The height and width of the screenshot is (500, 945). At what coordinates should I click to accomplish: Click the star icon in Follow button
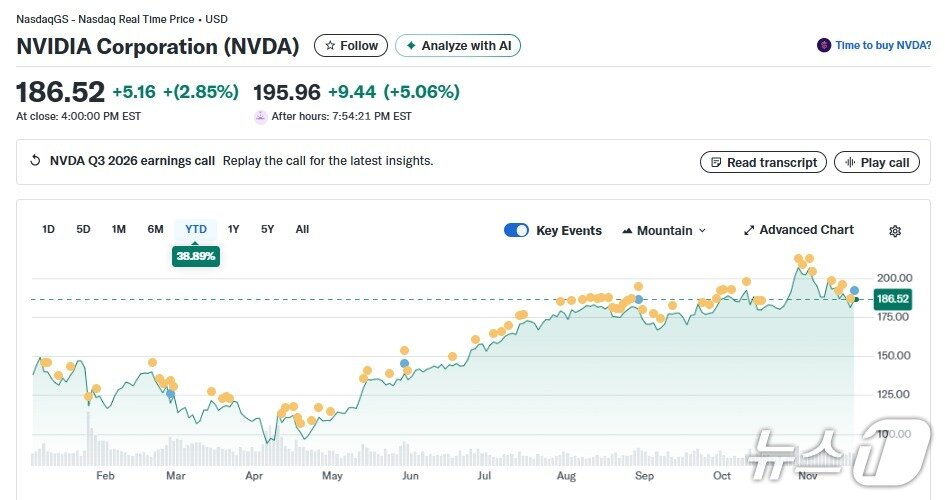click(330, 46)
